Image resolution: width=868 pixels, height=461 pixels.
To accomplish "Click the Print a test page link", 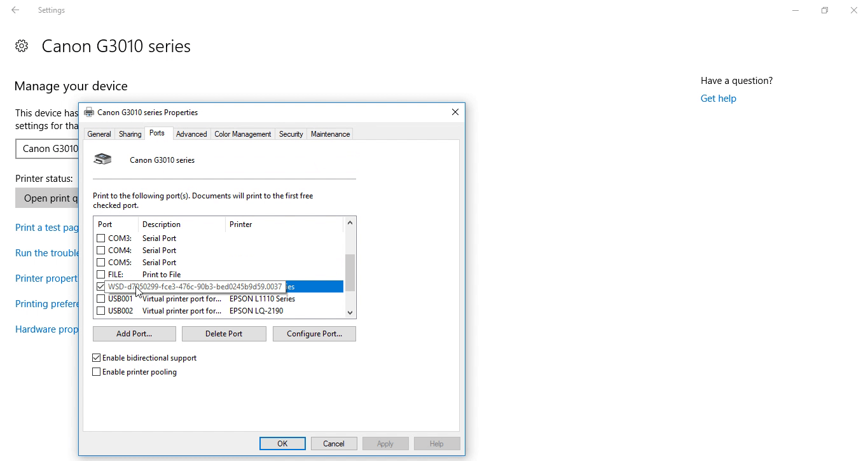I will pos(47,228).
